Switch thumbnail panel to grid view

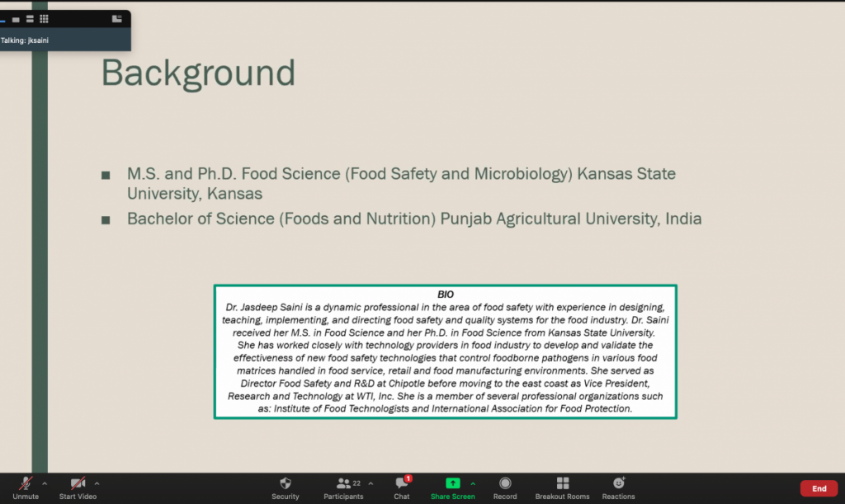click(45, 19)
